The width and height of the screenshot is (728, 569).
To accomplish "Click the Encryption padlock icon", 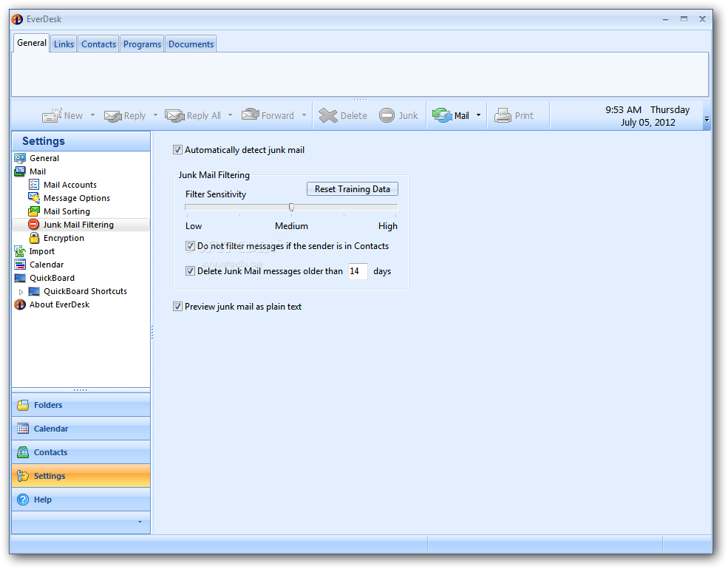I will coord(34,238).
